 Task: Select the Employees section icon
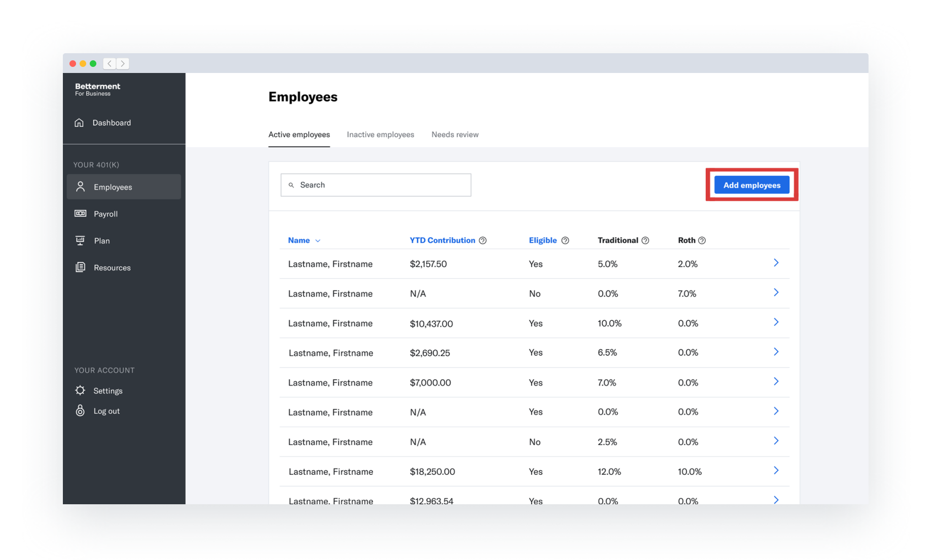click(80, 186)
